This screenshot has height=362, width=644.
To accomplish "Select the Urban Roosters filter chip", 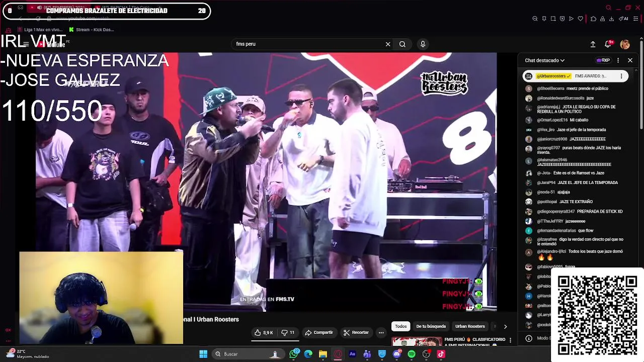I will [x=470, y=327].
